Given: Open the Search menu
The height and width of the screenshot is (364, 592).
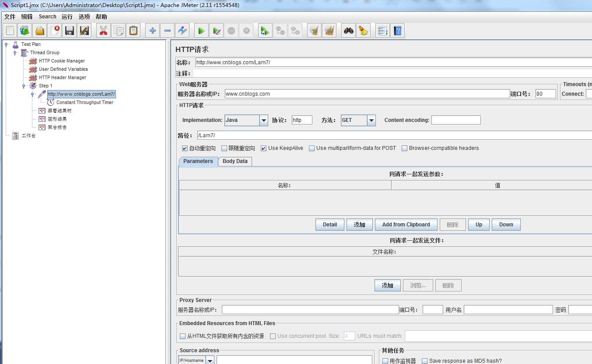Looking at the screenshot, I should 47,17.
